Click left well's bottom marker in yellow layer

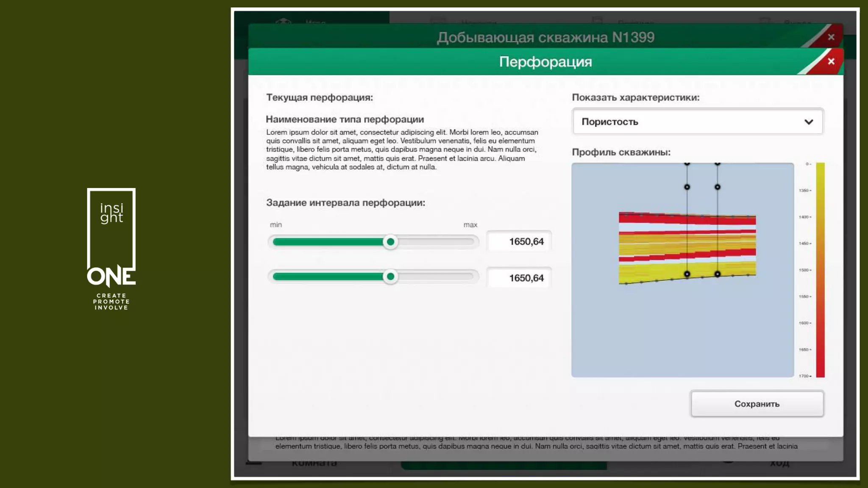(687, 274)
